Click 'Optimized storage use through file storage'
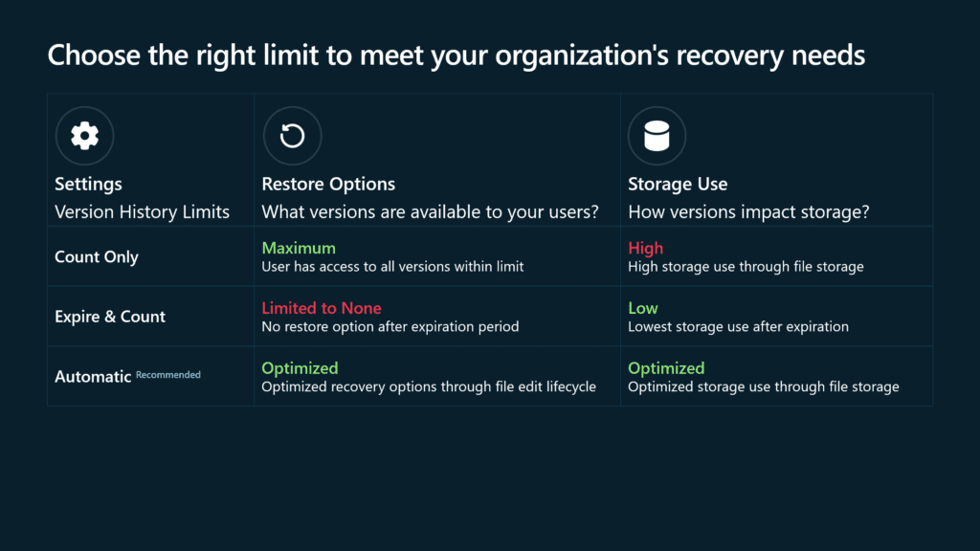 click(763, 386)
